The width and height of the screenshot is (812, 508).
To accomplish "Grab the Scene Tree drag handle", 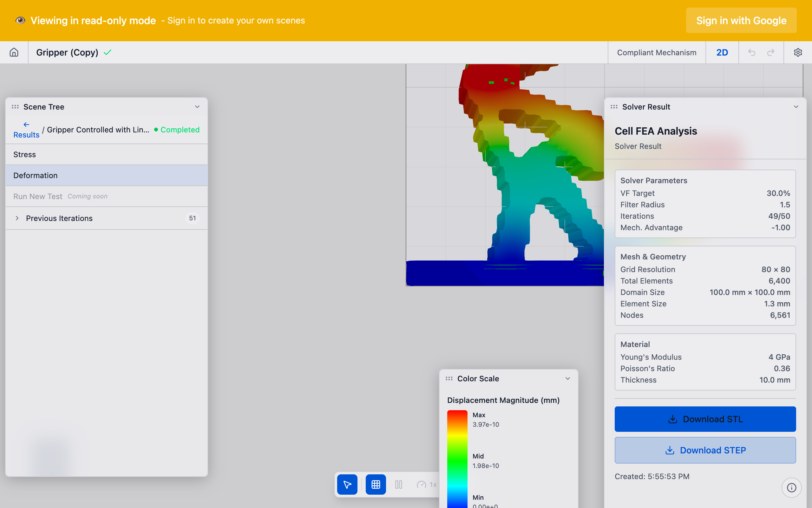I will point(15,107).
